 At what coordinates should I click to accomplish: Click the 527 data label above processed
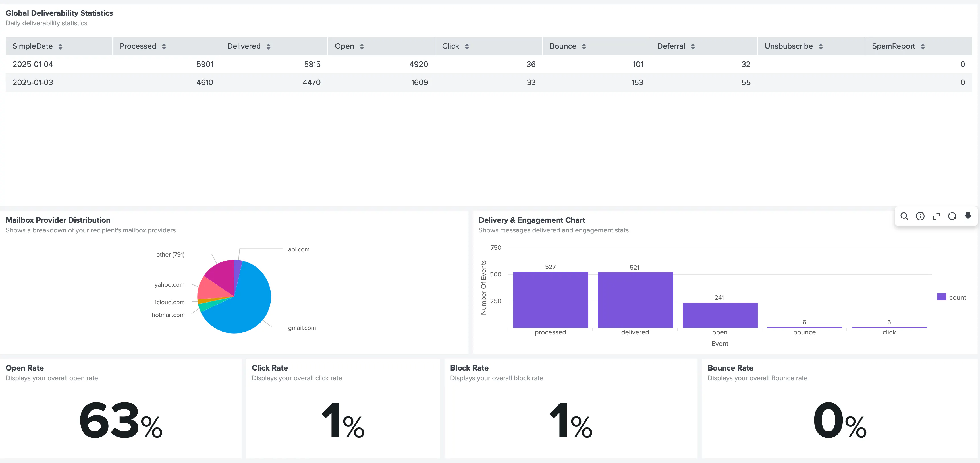(x=551, y=267)
